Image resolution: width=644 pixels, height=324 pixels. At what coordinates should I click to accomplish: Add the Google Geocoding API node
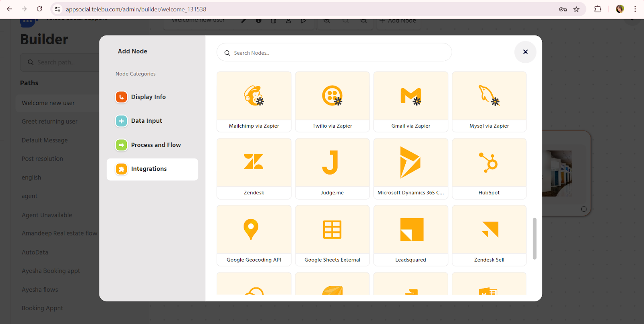[x=254, y=235]
